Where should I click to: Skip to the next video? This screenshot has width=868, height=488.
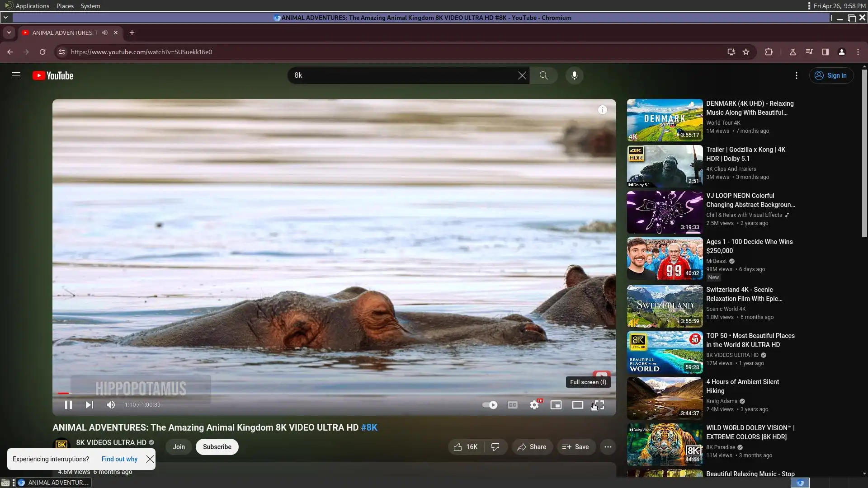click(x=90, y=405)
